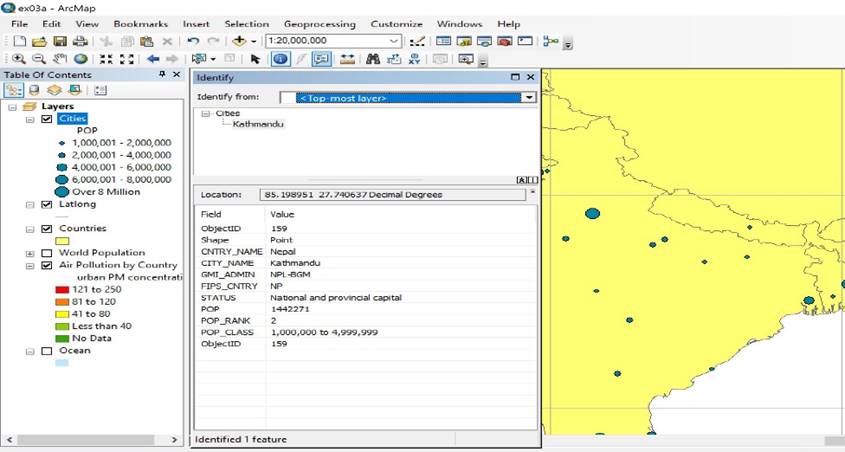Collapse the Countries layer legend

[30, 229]
